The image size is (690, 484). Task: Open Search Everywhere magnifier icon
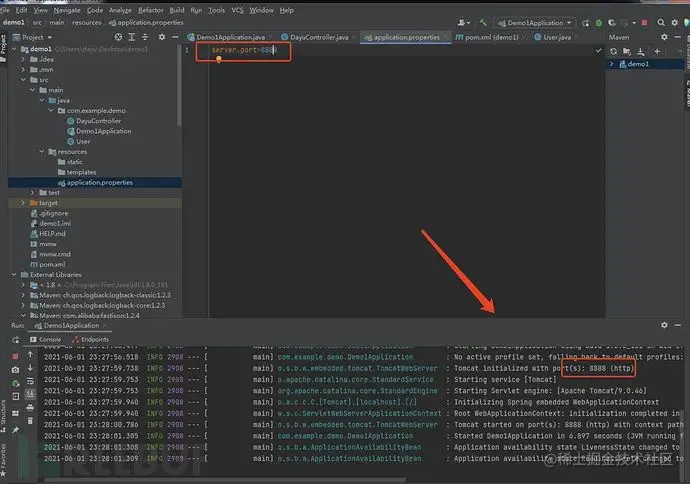pyautogui.click(x=661, y=22)
